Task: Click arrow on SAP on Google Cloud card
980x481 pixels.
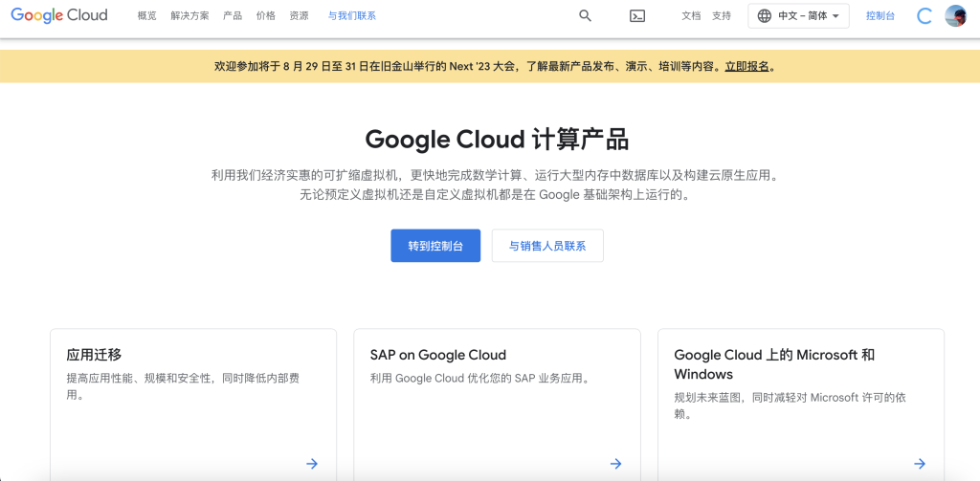Action: (615, 464)
